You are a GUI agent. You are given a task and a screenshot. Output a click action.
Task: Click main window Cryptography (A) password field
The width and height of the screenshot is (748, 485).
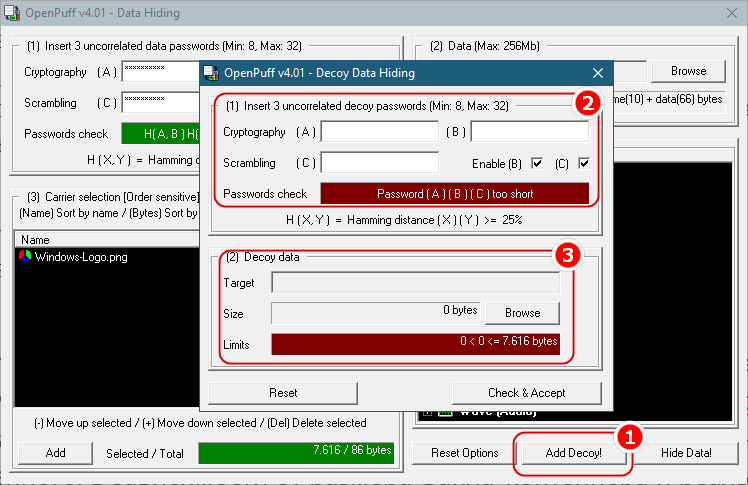tap(161, 72)
